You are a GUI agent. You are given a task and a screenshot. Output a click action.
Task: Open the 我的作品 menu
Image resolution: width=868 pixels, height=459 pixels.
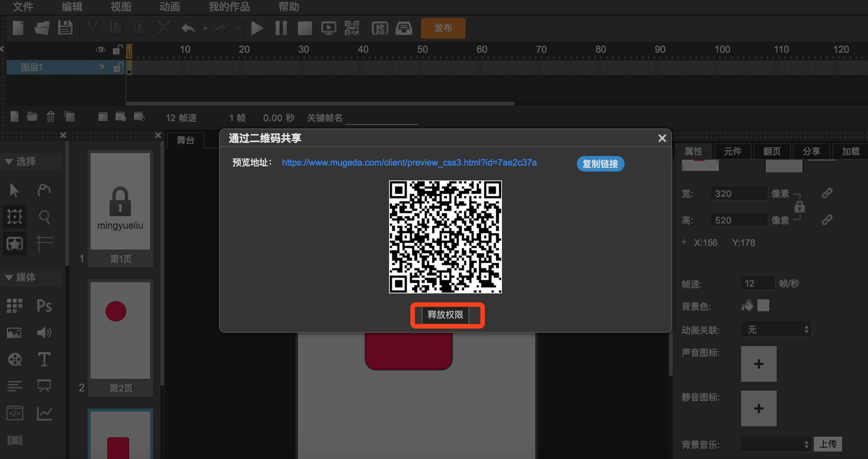tap(229, 7)
